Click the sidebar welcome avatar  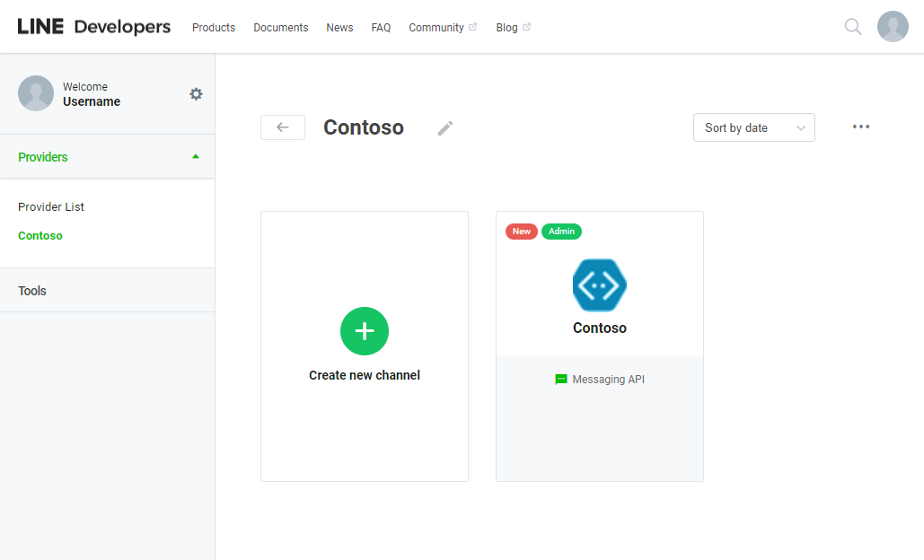tap(36, 92)
